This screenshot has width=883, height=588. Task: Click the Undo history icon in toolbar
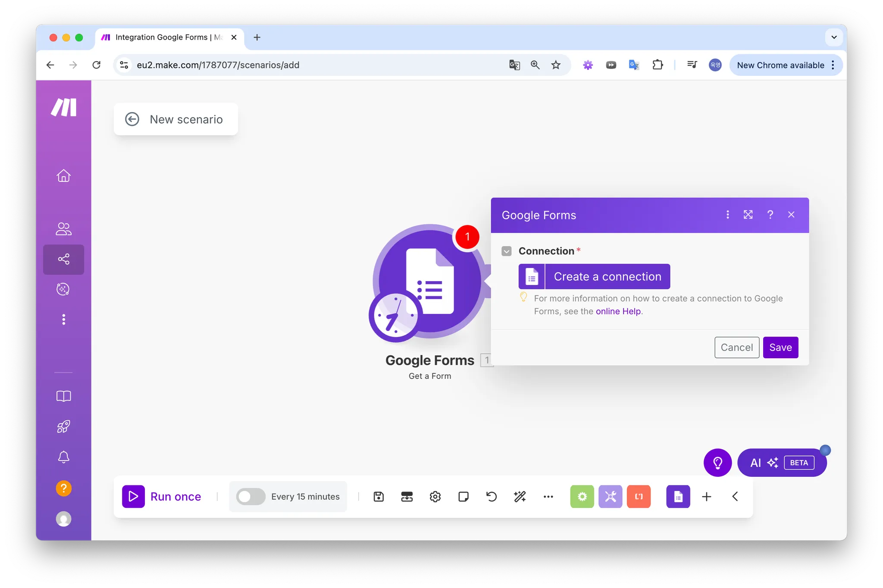point(492,497)
